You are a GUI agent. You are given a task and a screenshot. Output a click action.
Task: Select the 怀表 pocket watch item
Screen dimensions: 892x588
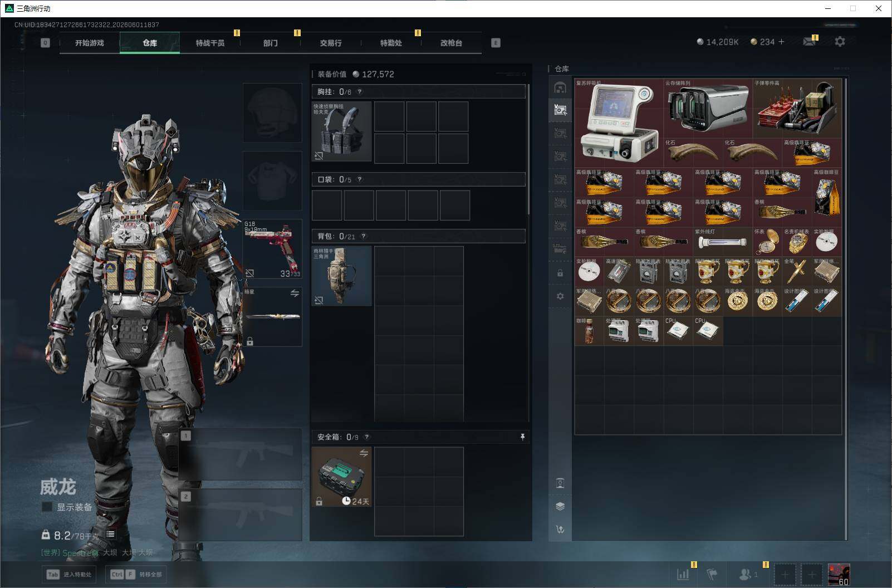click(767, 242)
